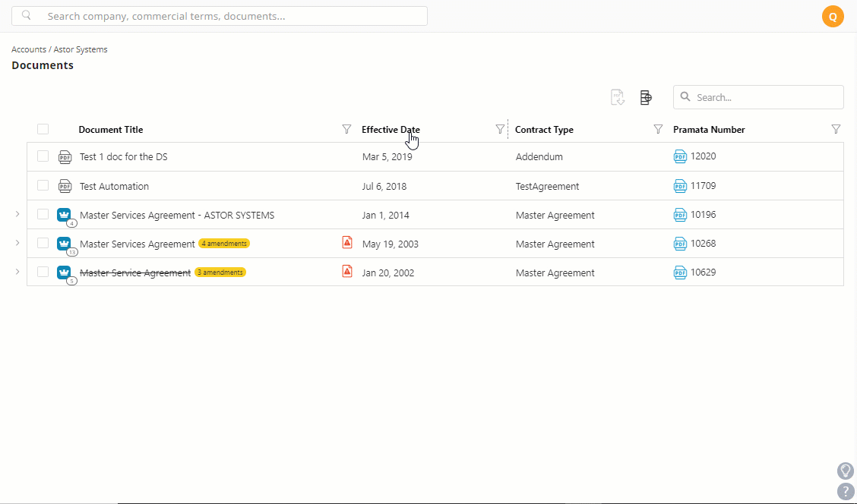The width and height of the screenshot is (857, 504).
Task: Go to Accounts in breadcrumb
Action: coord(29,49)
